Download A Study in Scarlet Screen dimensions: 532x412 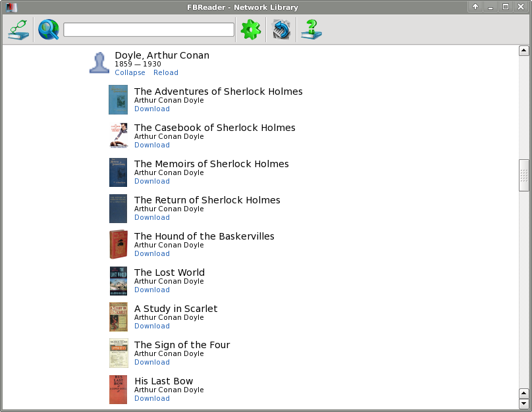pos(152,326)
